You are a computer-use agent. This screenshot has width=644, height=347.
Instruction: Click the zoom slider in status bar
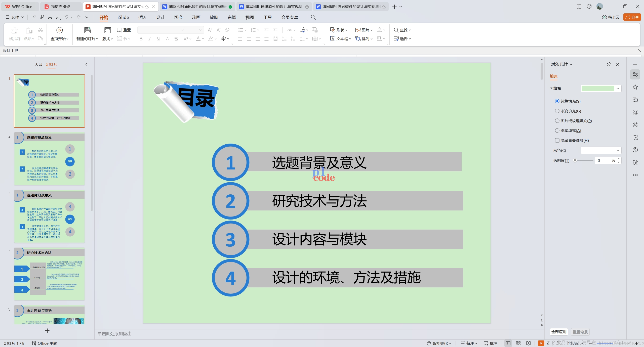click(x=614, y=343)
